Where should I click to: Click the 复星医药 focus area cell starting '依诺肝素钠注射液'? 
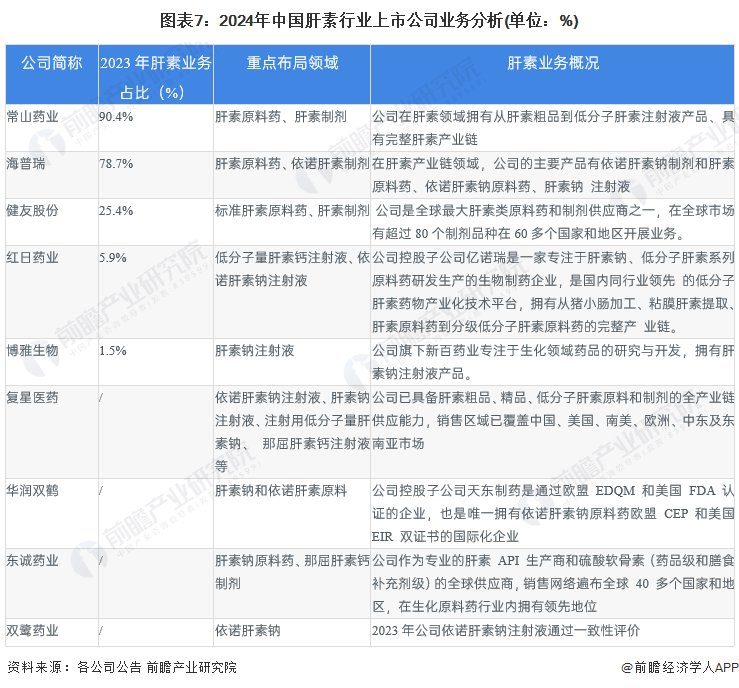click(x=292, y=432)
